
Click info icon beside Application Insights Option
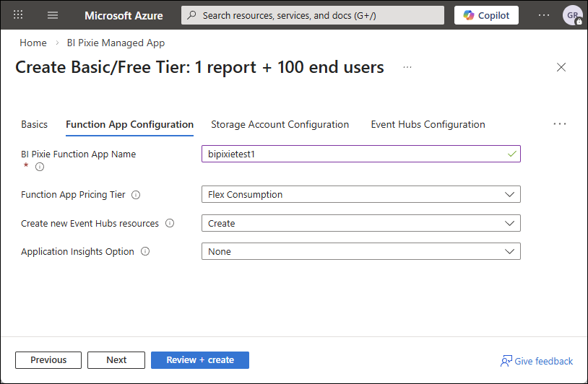coord(145,252)
